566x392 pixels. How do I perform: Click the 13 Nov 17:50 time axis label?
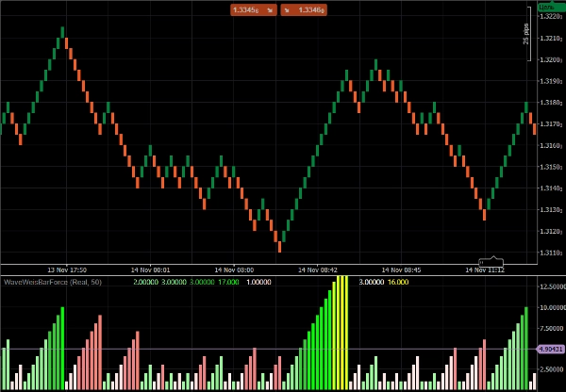coord(67,270)
